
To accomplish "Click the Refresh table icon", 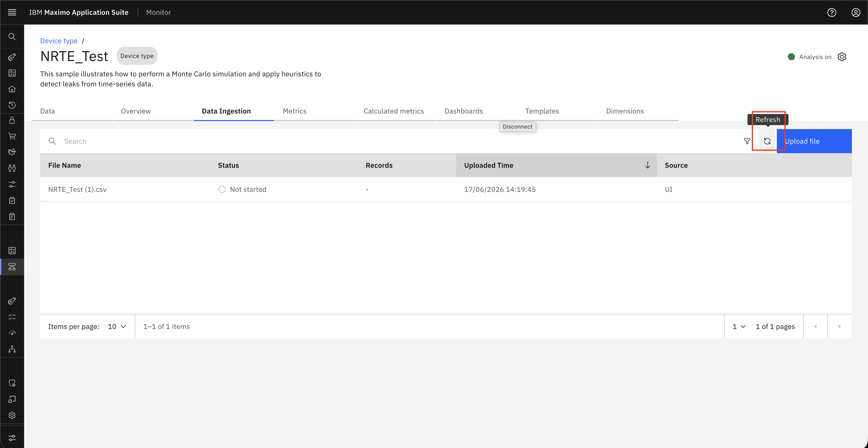I will [767, 141].
